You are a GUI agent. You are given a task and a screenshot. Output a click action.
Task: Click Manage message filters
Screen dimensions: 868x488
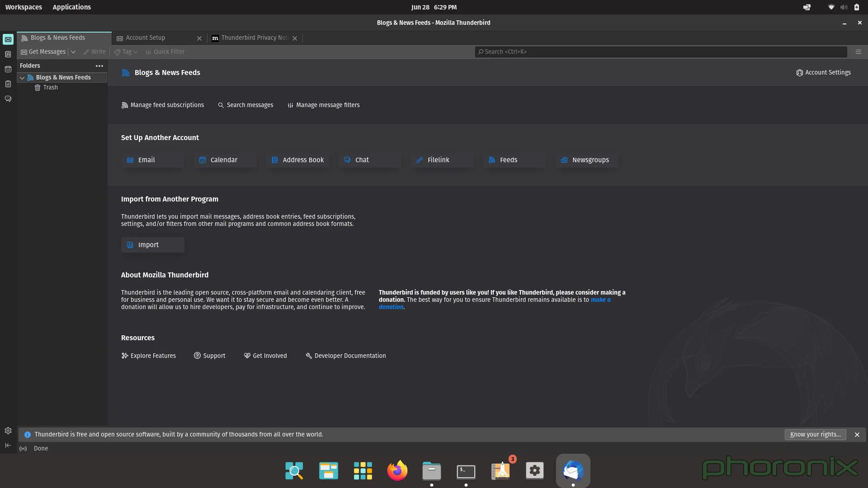[324, 105]
